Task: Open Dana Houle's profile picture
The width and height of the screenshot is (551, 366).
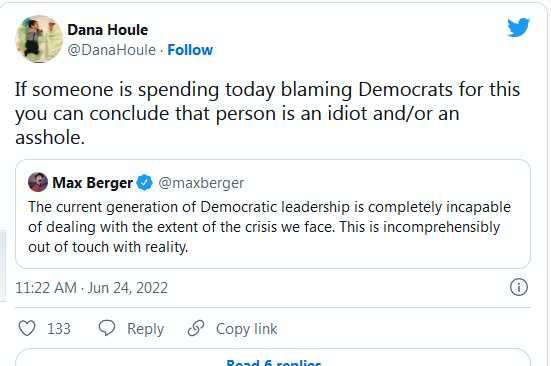Action: pos(39,39)
